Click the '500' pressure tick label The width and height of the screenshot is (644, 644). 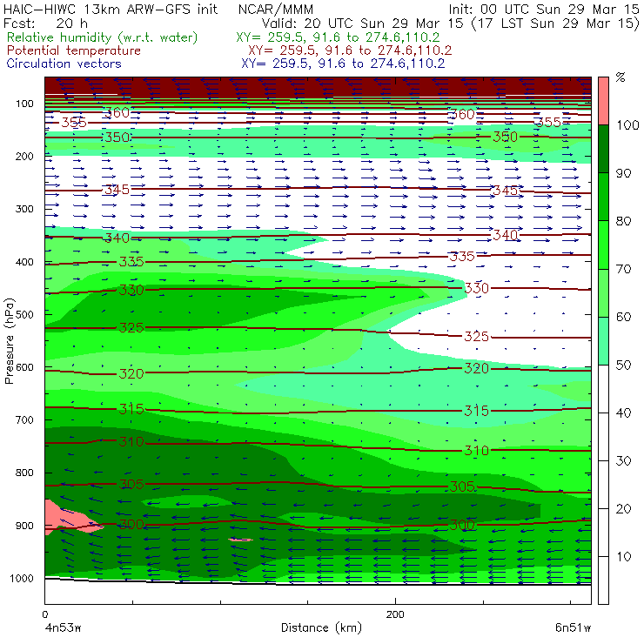click(x=24, y=315)
